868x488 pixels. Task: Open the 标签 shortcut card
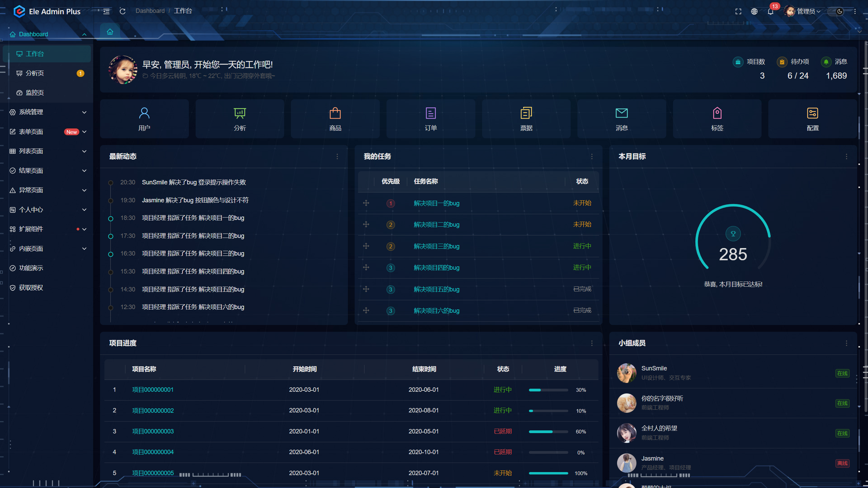point(717,119)
